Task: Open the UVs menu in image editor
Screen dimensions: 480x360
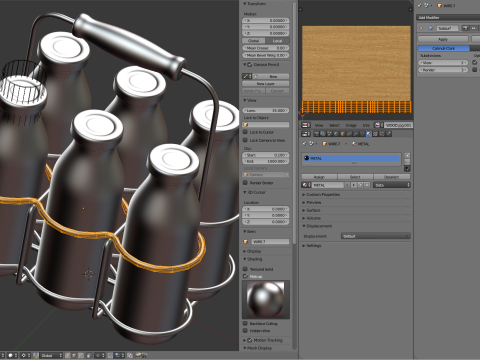Action: coord(366,125)
